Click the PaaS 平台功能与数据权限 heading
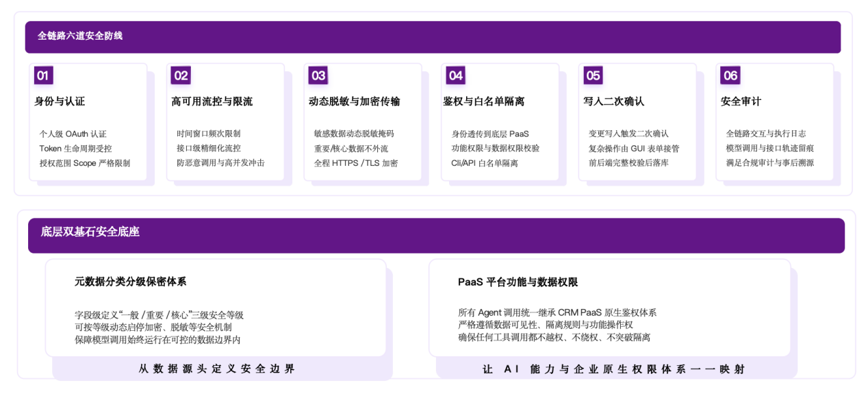 518,282
